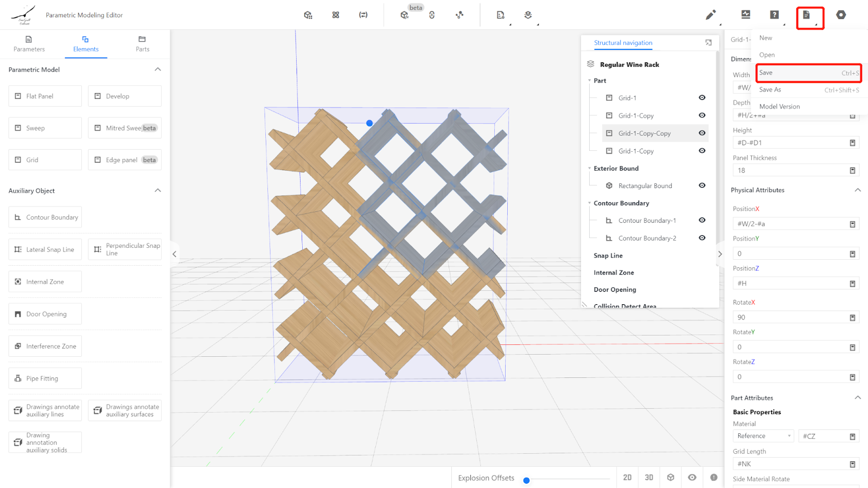
Task: Switch to the Parameters tab
Action: coord(29,44)
